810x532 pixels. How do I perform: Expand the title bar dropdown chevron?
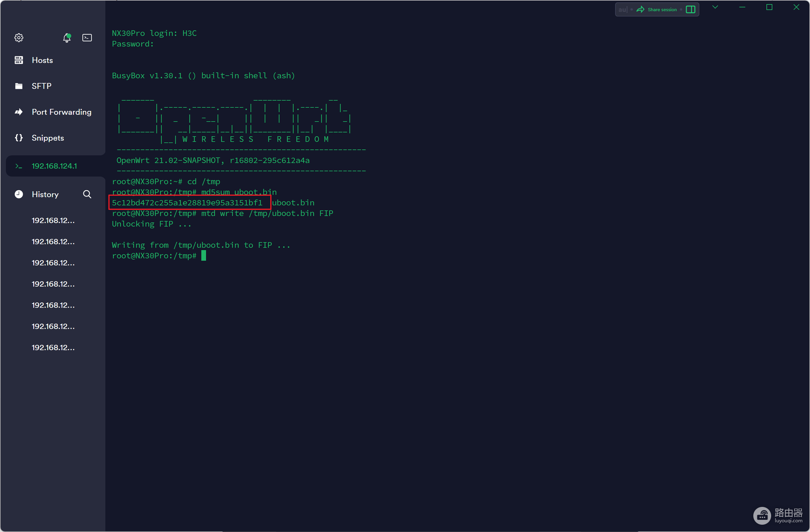(715, 7)
